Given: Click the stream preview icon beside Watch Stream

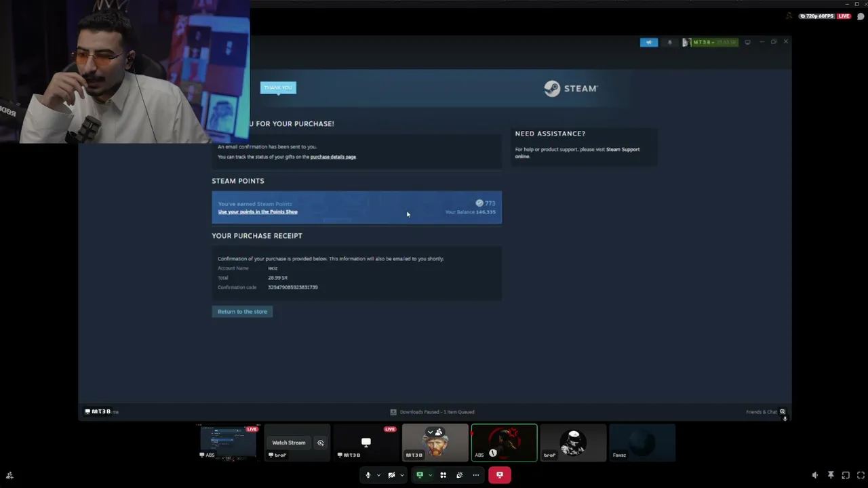Looking at the screenshot, I should tap(321, 443).
